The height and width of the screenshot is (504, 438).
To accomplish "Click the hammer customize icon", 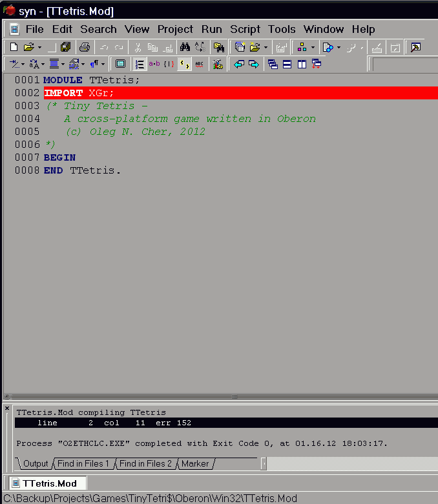I will (414, 47).
